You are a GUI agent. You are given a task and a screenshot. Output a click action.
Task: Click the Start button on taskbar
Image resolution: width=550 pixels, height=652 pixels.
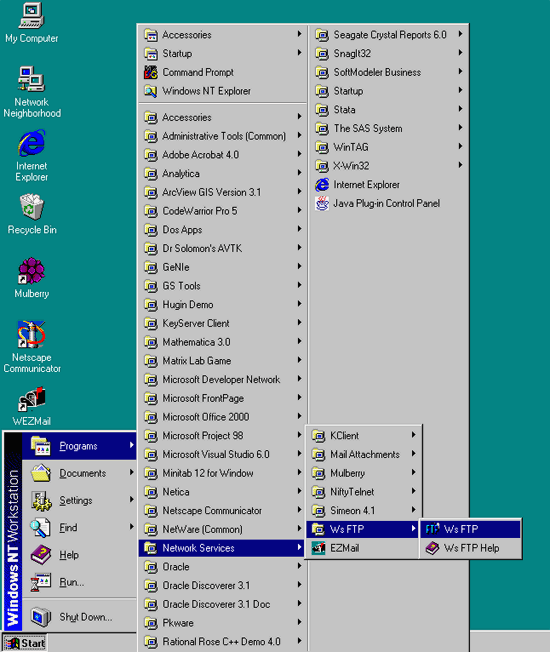point(25,643)
